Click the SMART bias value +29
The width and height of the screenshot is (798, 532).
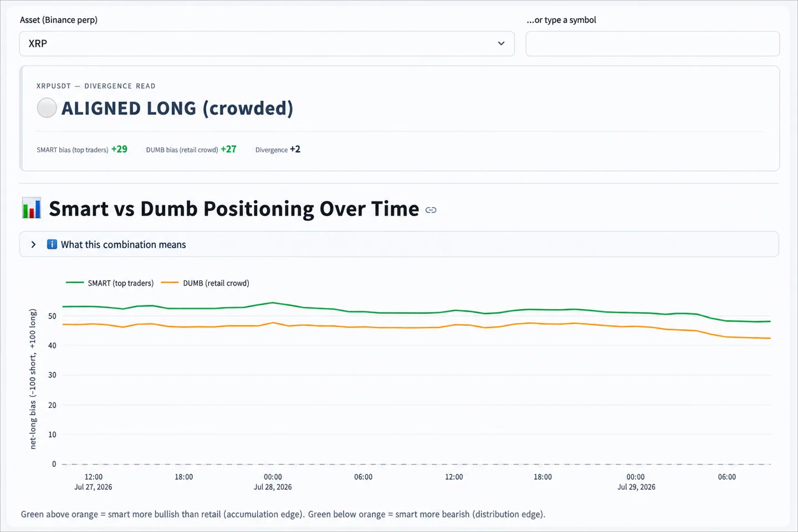119,149
